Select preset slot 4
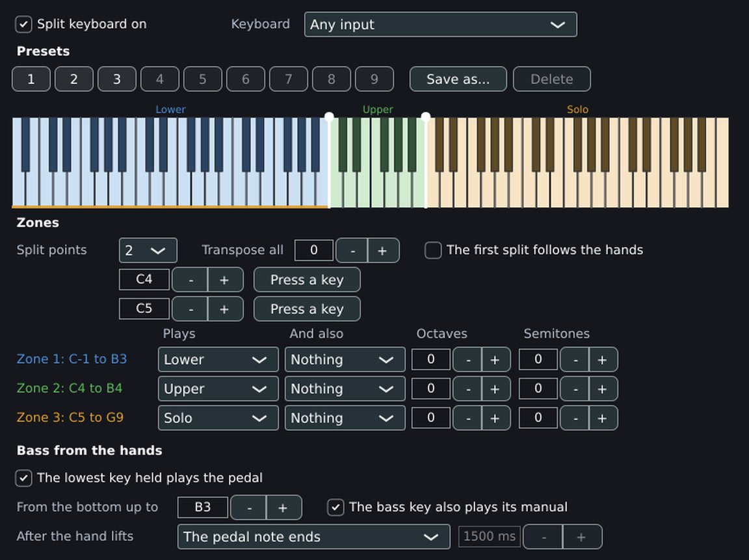Screen dimensions: 749x560 160,79
